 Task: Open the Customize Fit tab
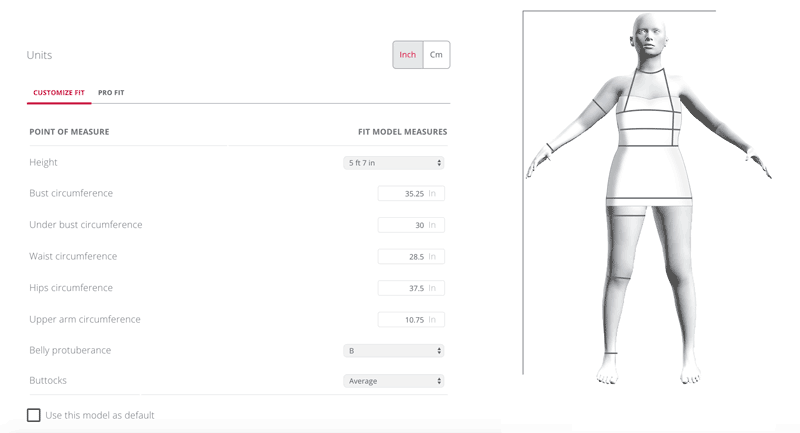[59, 93]
